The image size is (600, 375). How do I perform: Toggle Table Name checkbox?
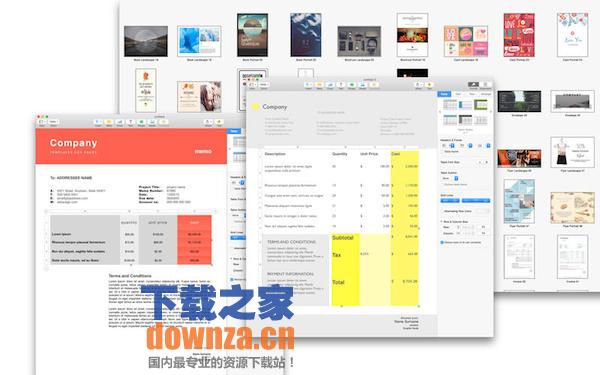click(x=442, y=152)
